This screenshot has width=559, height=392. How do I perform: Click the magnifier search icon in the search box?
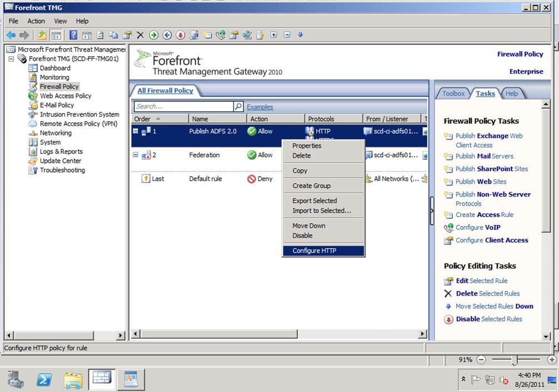[x=238, y=106]
